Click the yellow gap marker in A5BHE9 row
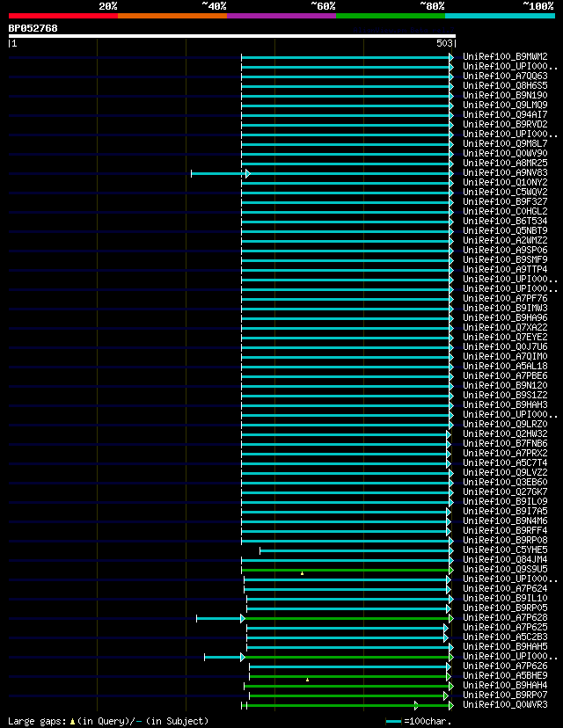 pos(308,681)
